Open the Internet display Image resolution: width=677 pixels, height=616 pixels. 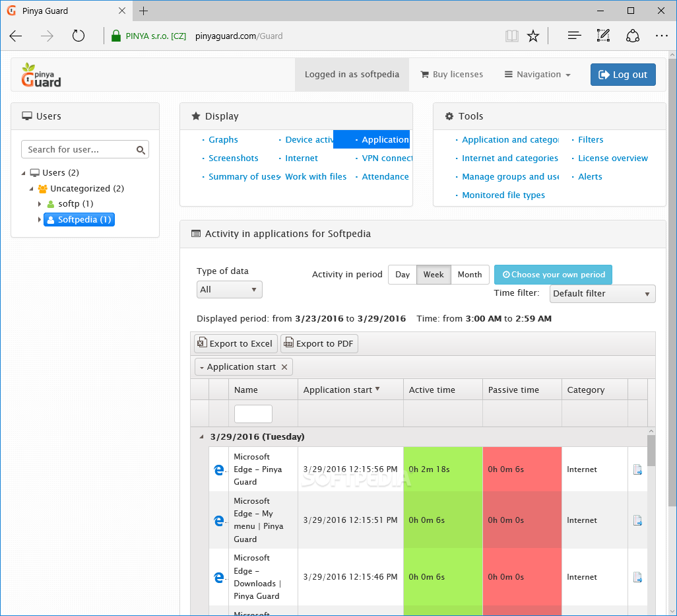(302, 158)
